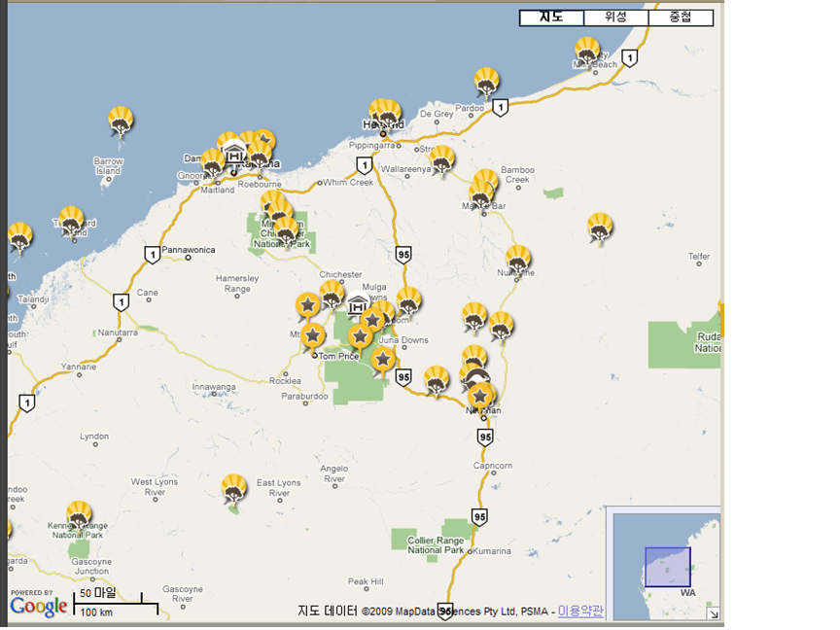Open the tree marker near East Lyons River
840x630 pixels.
point(234,488)
